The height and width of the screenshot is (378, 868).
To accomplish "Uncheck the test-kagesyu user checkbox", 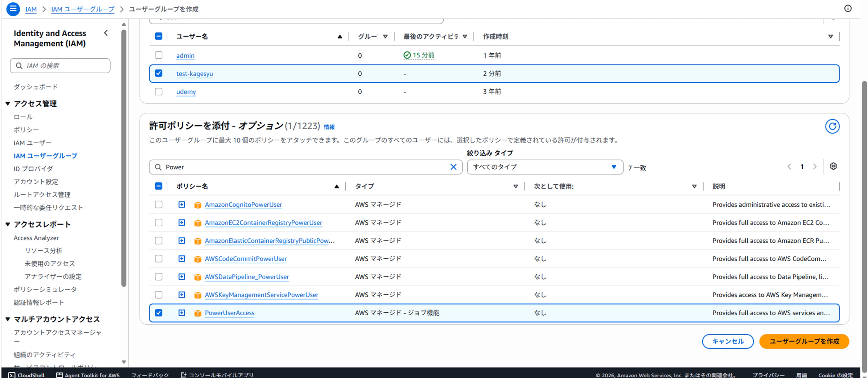I will (x=159, y=73).
